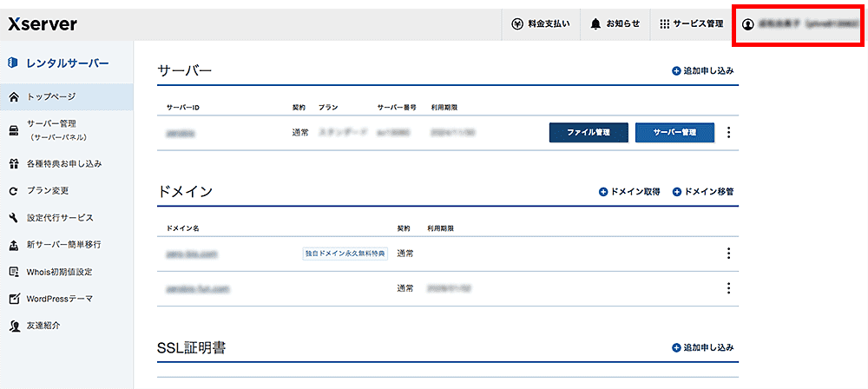The image size is (868, 389).
Task: Click the ドメイン名 column header
Action: (x=182, y=228)
